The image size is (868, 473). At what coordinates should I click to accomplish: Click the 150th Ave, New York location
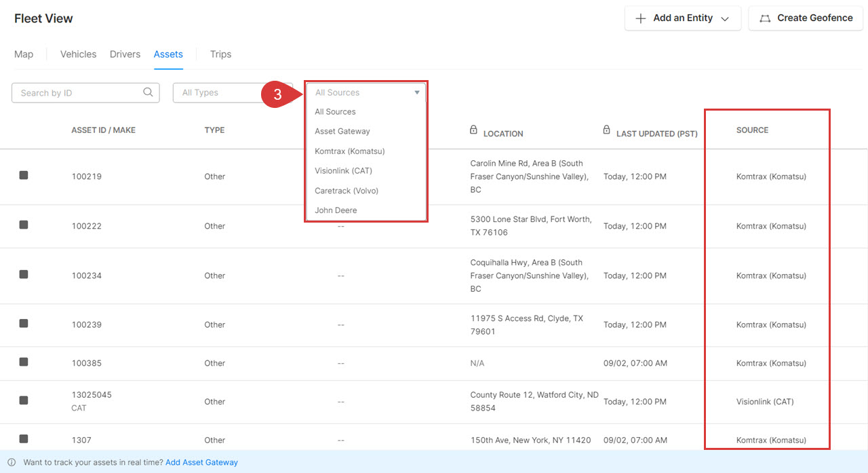click(530, 440)
